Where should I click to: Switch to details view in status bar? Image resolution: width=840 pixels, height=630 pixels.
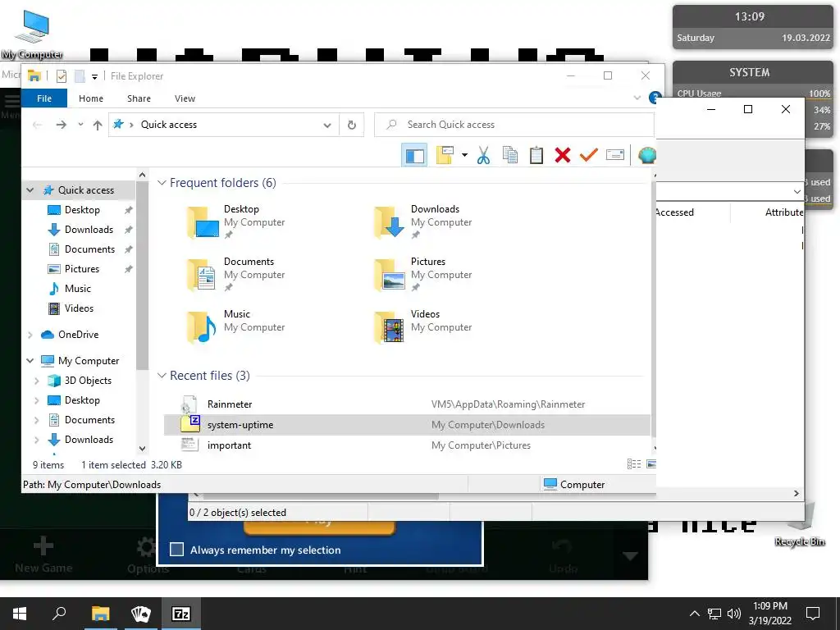[634, 464]
